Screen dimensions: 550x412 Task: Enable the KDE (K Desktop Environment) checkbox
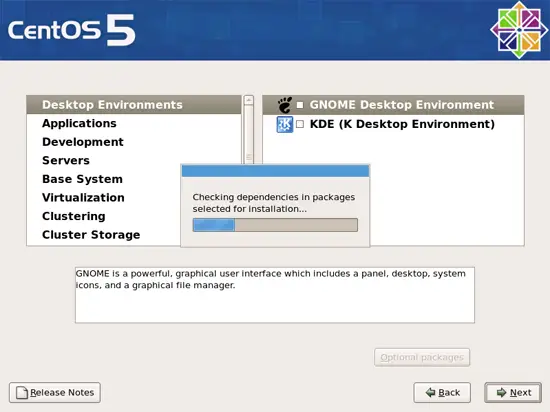pos(300,124)
